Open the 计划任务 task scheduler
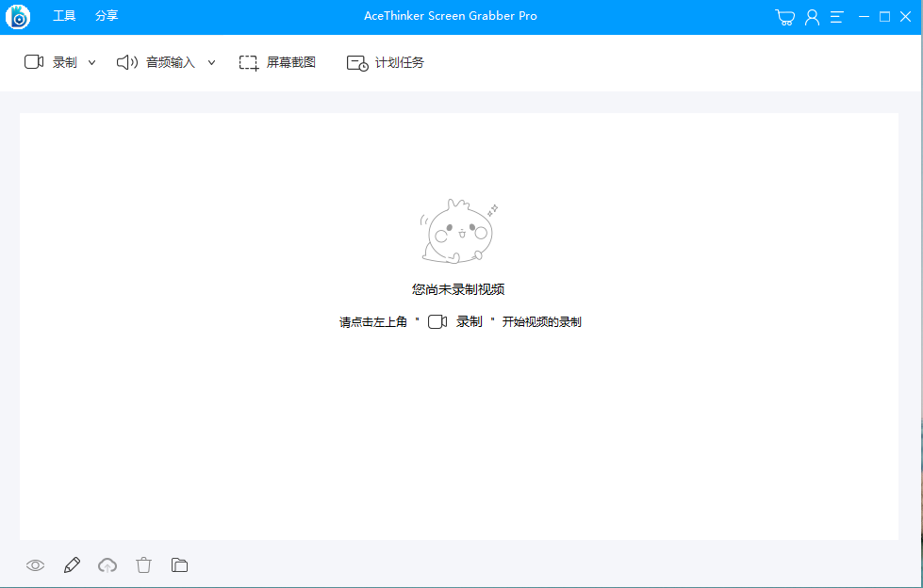Screen dimensions: 923x588 386,62
